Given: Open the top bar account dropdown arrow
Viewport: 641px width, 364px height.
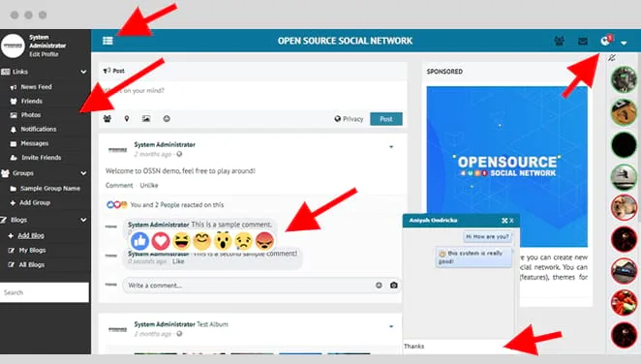Looking at the screenshot, I should pos(624,43).
